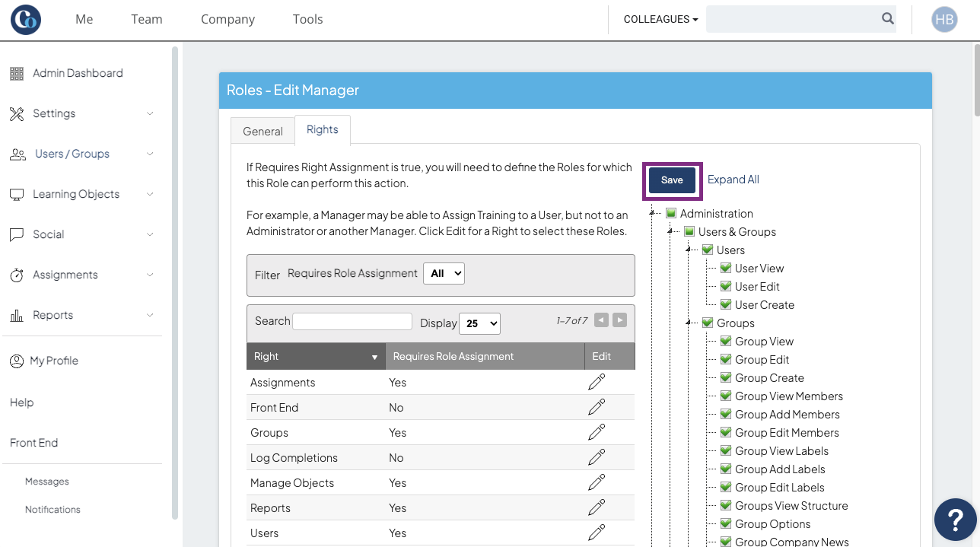Uncheck the User Edit right

pyautogui.click(x=726, y=287)
